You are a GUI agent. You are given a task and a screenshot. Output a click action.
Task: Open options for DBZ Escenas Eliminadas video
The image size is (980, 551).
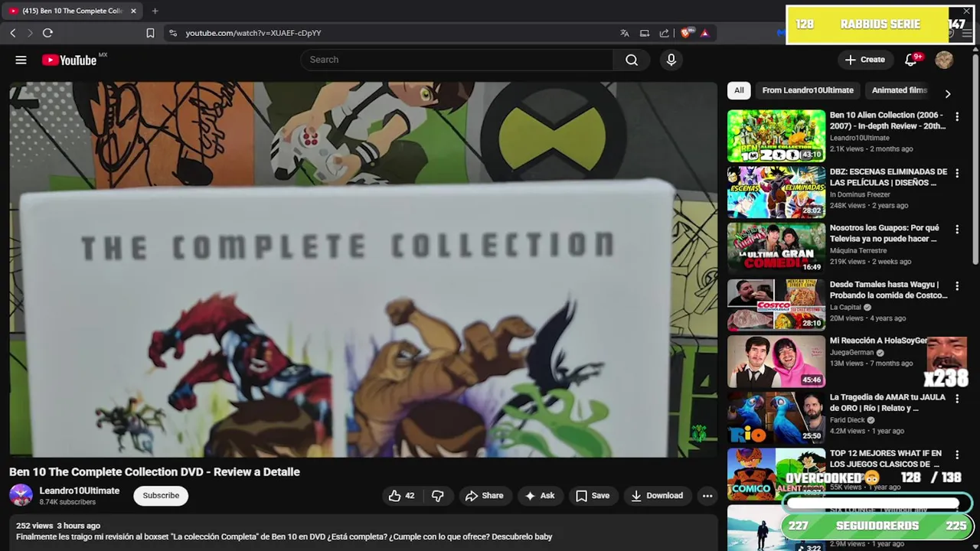pyautogui.click(x=957, y=174)
